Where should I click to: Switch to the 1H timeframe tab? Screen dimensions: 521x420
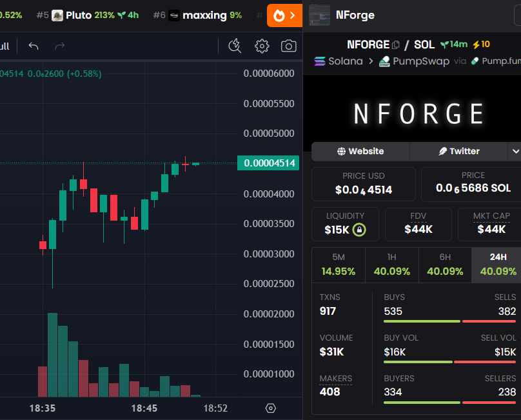point(392,265)
